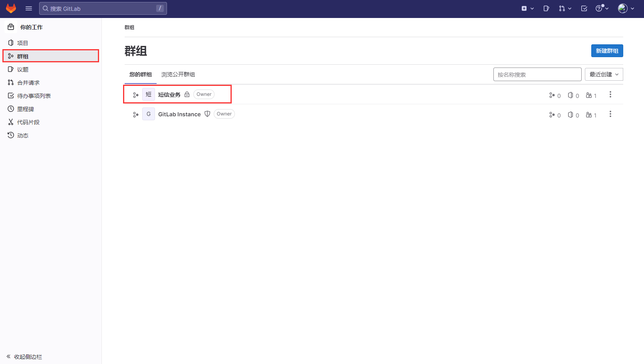Select the 您的群组 tab
The width and height of the screenshot is (644, 364).
click(141, 75)
